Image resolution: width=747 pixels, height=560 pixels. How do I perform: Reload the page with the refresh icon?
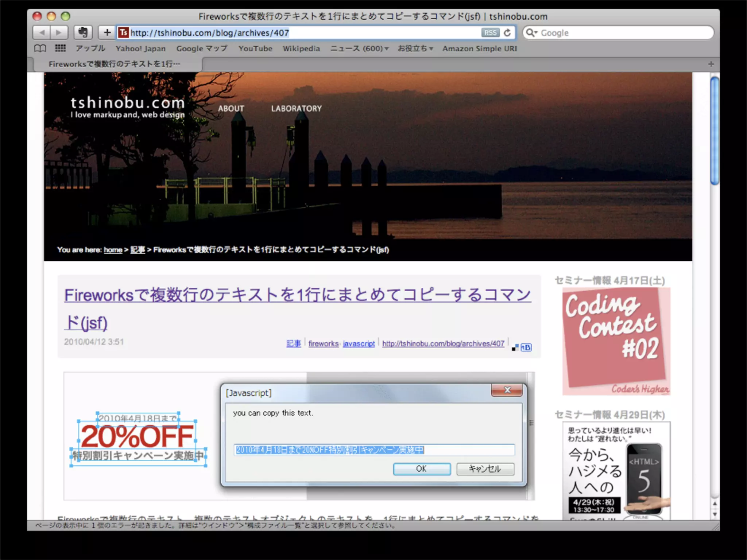(x=507, y=33)
